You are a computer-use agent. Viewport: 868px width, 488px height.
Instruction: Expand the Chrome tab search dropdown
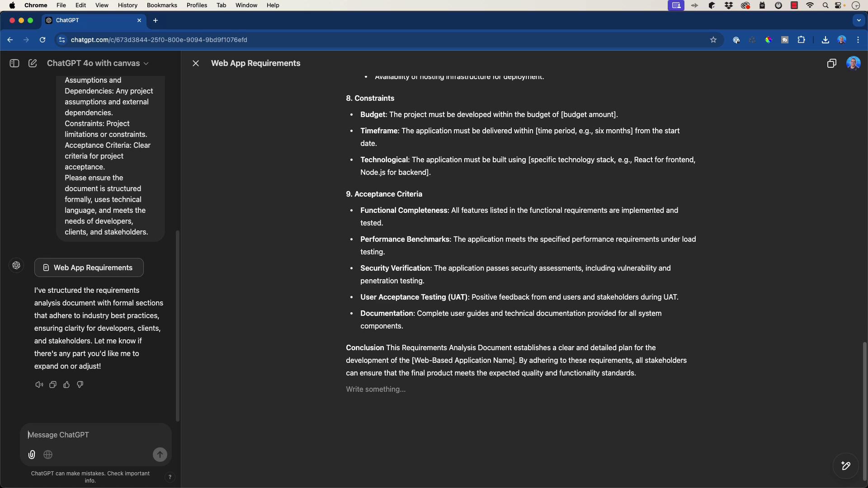859,20
